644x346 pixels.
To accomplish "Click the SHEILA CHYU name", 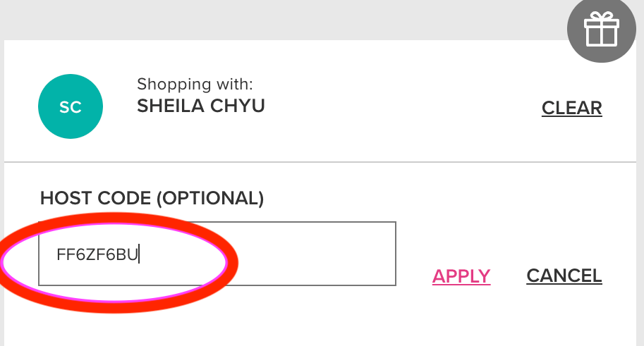I will (x=202, y=106).
